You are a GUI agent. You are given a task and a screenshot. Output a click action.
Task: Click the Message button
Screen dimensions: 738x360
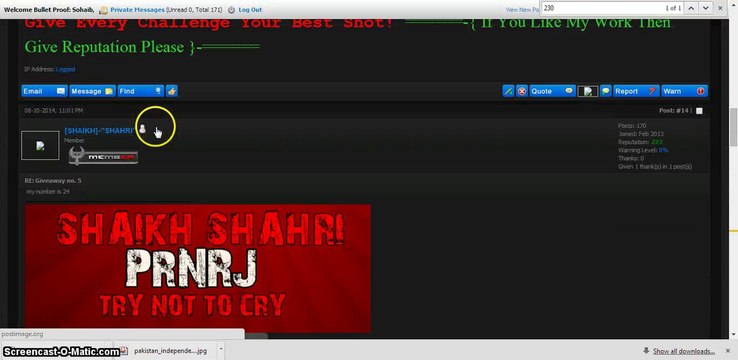pos(92,91)
